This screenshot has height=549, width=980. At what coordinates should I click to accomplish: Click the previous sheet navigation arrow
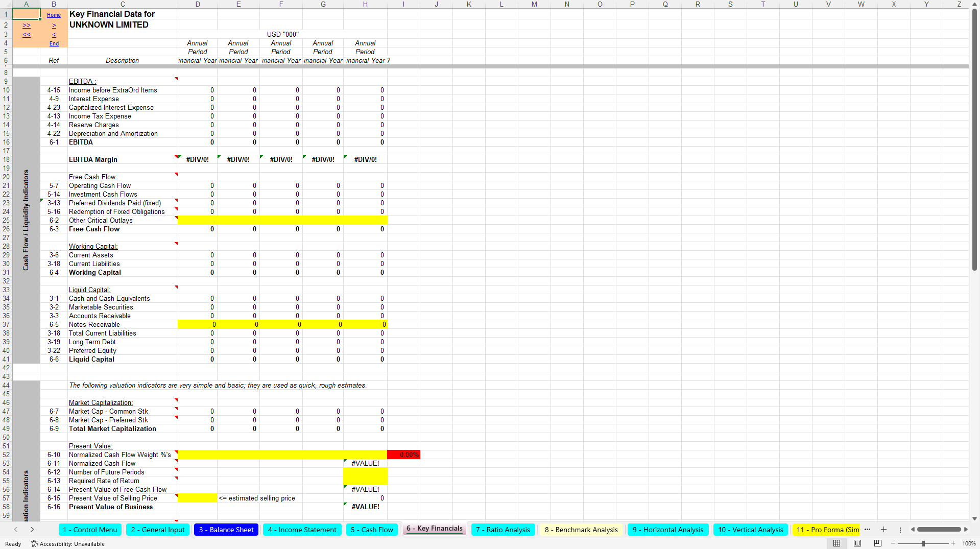[x=16, y=530]
